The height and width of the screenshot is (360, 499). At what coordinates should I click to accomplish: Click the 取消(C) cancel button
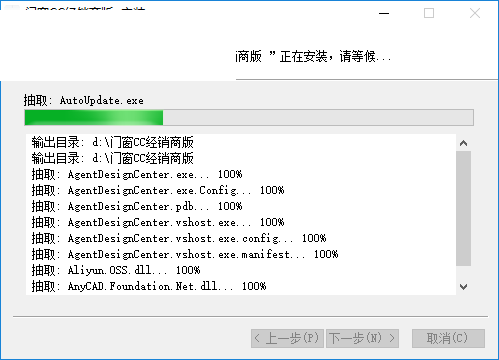point(448,338)
